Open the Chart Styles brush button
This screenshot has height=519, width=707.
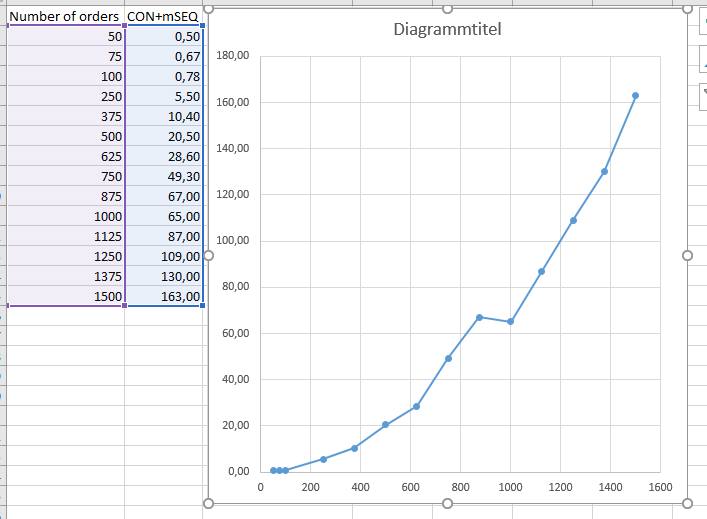point(702,60)
